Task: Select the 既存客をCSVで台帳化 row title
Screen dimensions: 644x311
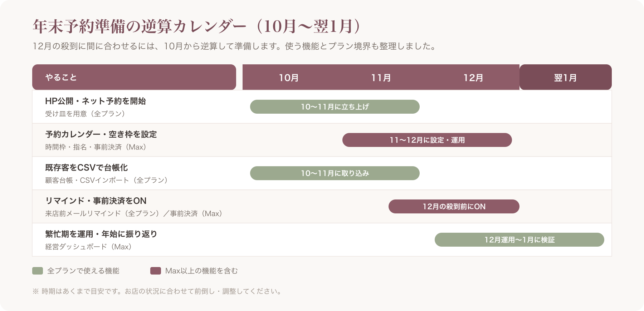Action: 86,168
